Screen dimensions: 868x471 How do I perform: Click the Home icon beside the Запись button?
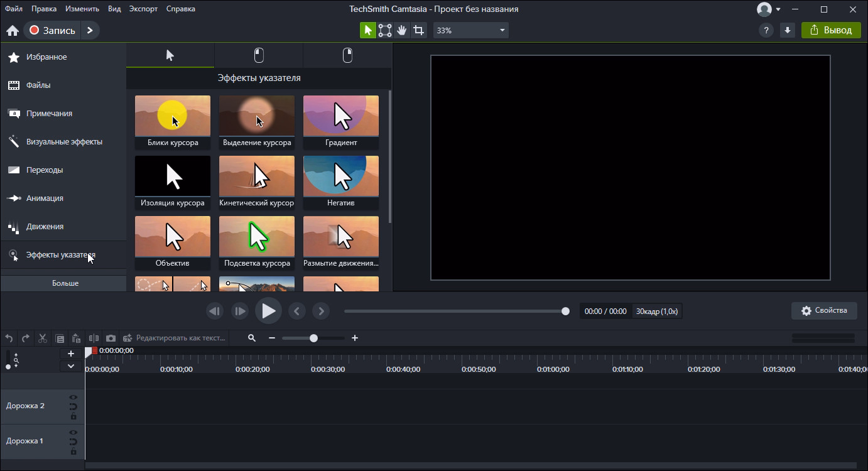click(12, 30)
